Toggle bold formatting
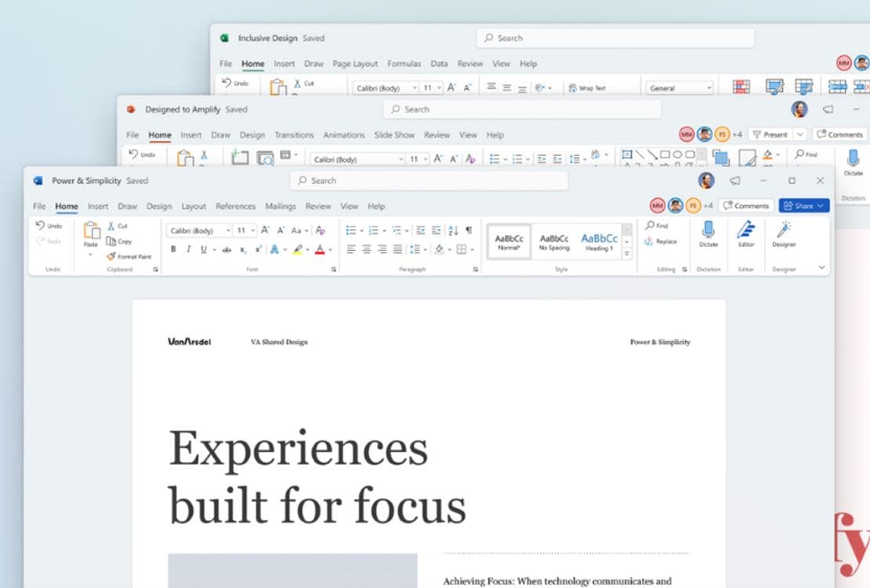 (173, 249)
